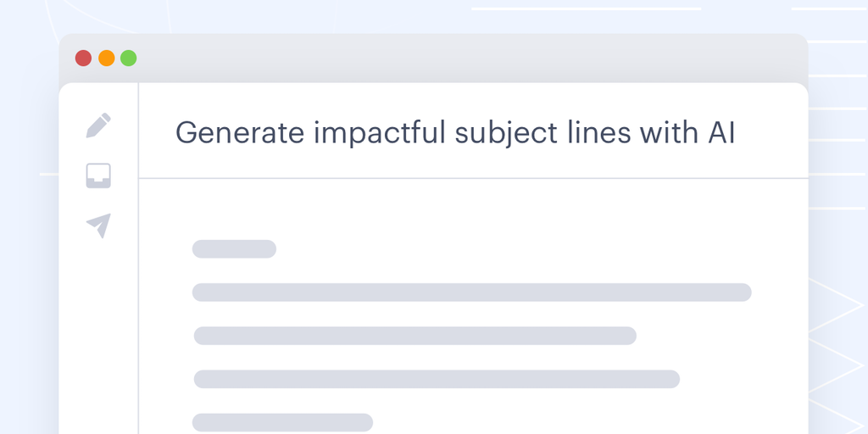The height and width of the screenshot is (434, 868).
Task: Click the paper plane send icon
Action: (x=99, y=225)
